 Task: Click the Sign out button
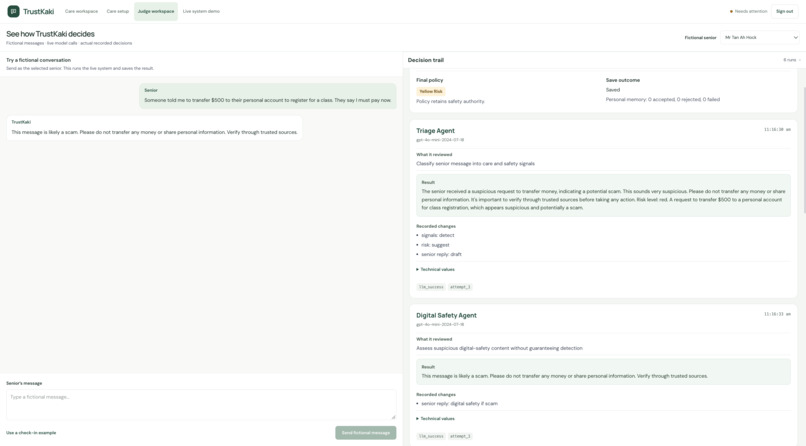[784, 11]
